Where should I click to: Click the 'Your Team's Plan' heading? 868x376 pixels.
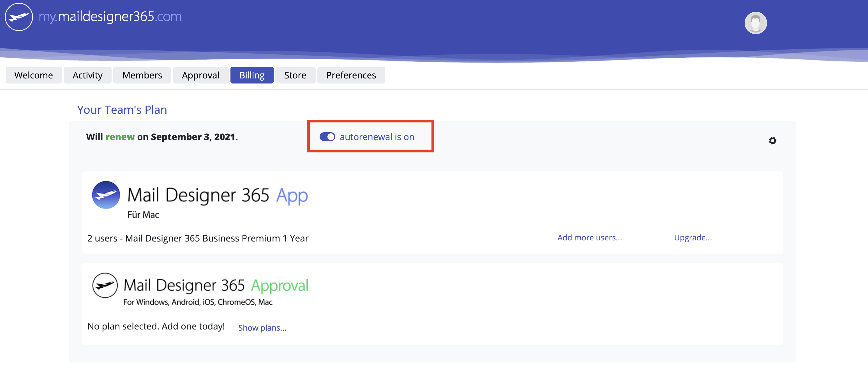tap(122, 110)
